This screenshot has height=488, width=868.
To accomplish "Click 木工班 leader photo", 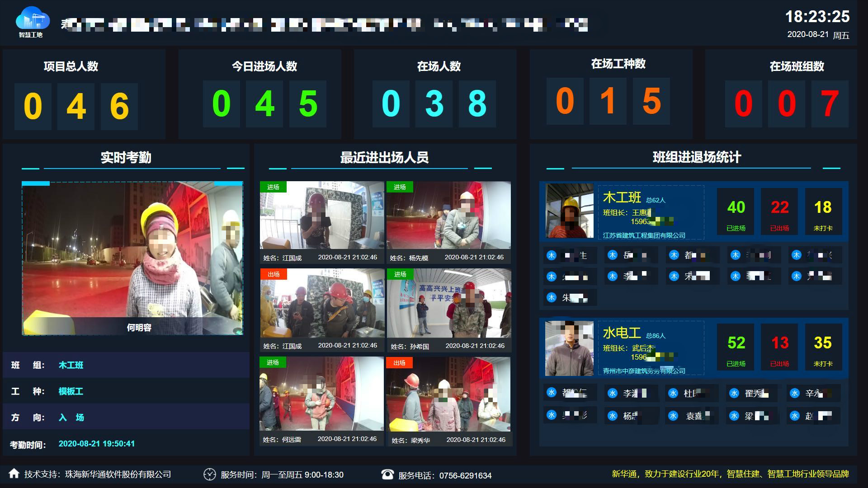I will 569,211.
